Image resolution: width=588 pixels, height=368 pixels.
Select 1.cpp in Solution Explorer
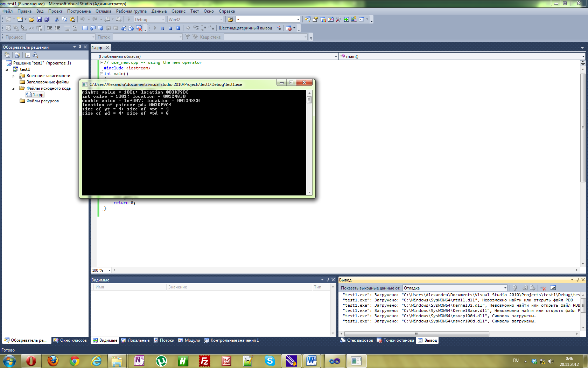click(35, 95)
